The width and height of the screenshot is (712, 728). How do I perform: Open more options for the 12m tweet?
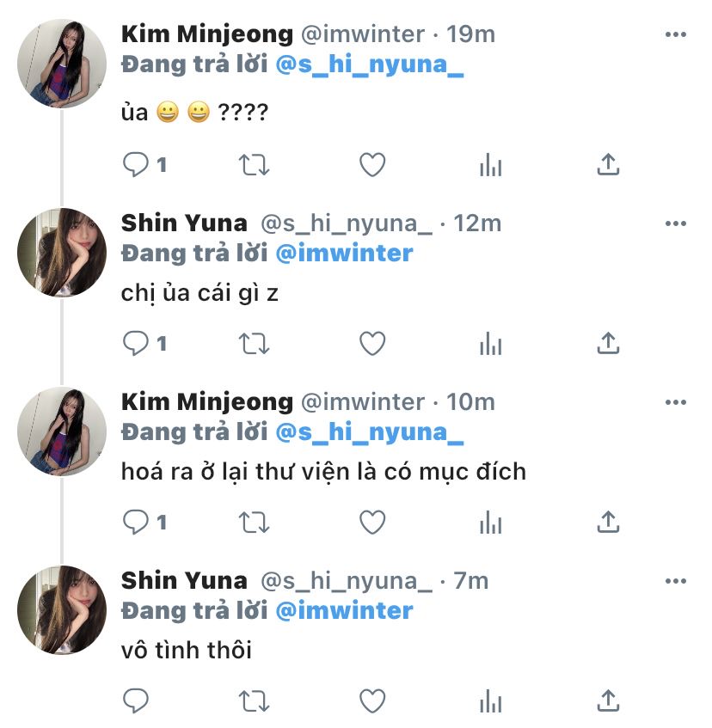[x=676, y=223]
